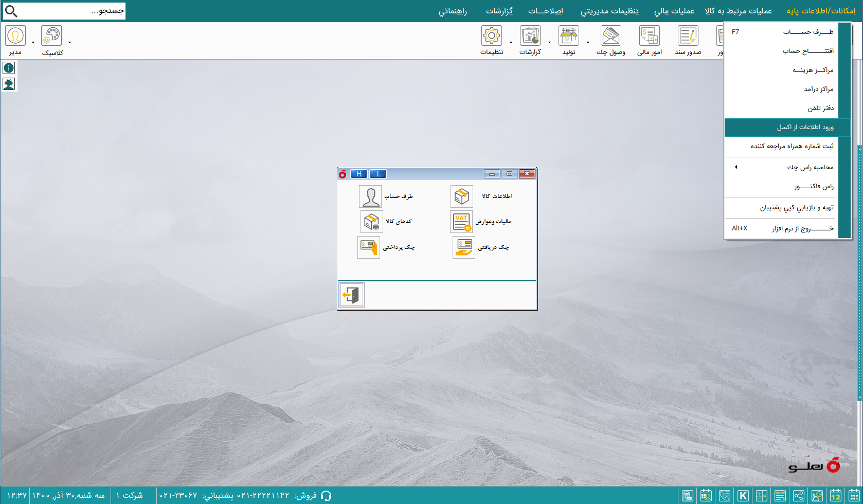Open the امور مالی (financial affairs) toolbar icon

click(x=649, y=36)
